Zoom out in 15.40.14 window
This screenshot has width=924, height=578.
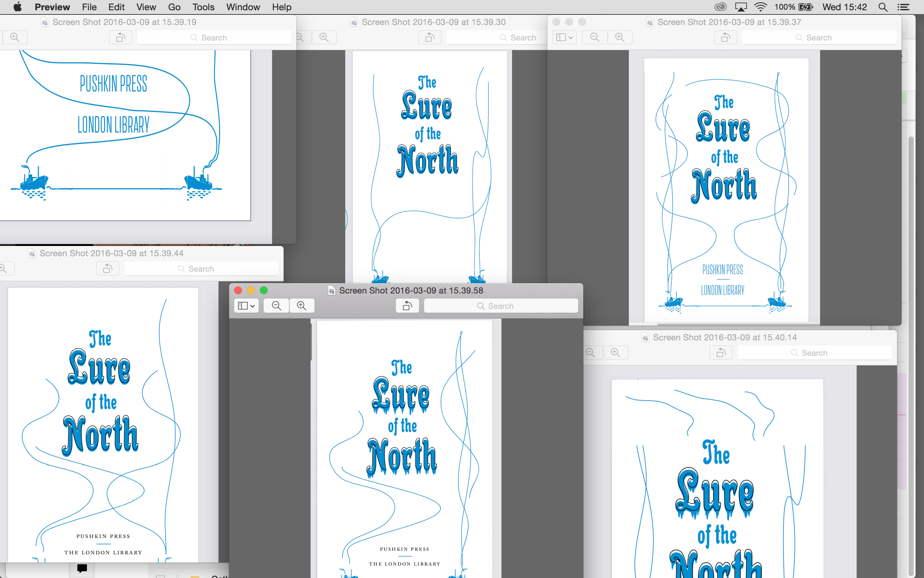(x=592, y=353)
